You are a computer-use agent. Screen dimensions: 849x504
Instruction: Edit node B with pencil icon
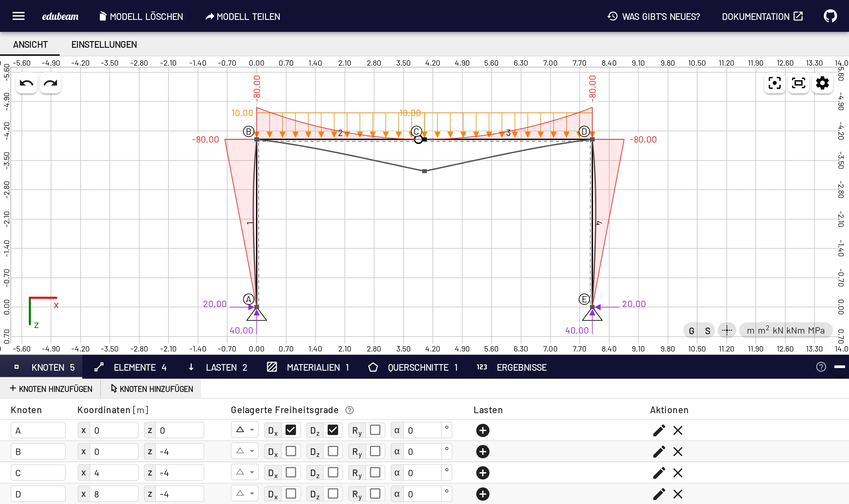pyautogui.click(x=659, y=452)
